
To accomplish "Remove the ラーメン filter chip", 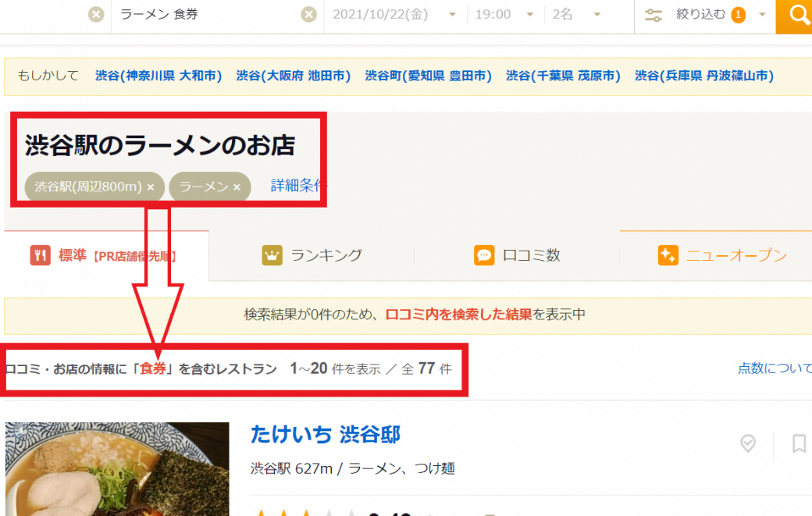I will pyautogui.click(x=237, y=187).
